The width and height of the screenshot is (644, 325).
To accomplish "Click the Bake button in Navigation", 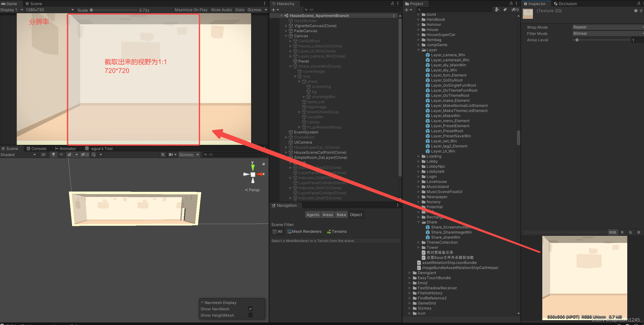I will click(341, 215).
